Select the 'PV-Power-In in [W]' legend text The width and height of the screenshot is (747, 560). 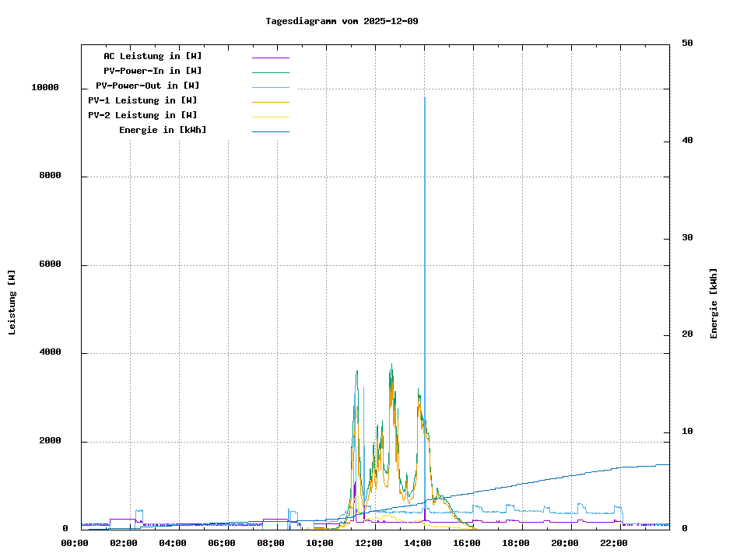click(x=153, y=71)
